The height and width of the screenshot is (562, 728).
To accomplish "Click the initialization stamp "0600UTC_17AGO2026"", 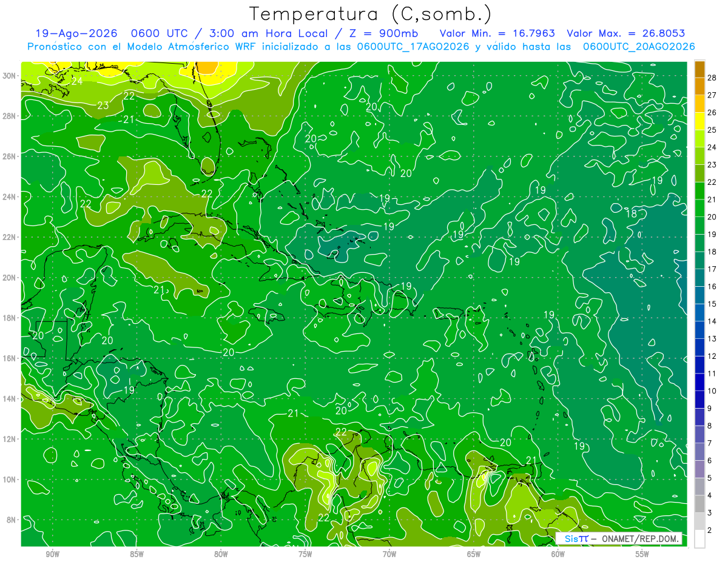I will 413,47.
